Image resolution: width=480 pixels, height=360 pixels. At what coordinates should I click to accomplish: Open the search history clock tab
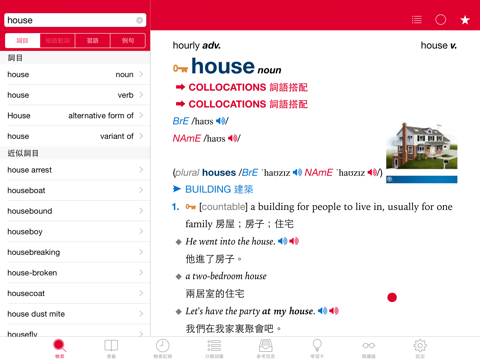tap(163, 348)
